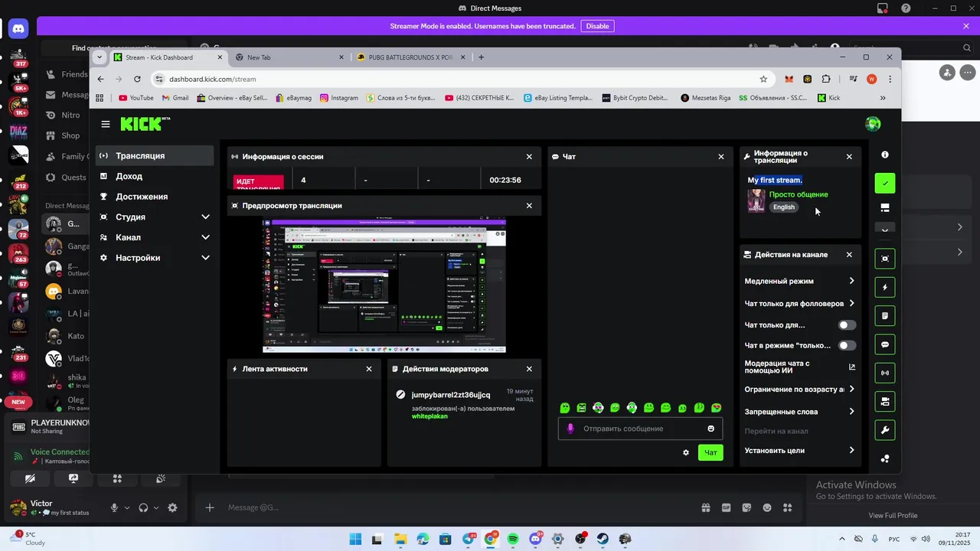The image size is (980, 551).
Task: Open Ограничение по возрасту options
Action: click(x=799, y=390)
